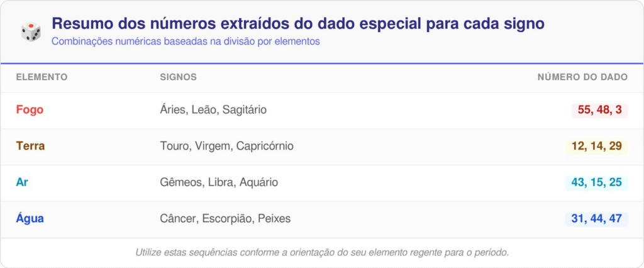Click the subtitle about 'divisão por elementos'

(186, 42)
